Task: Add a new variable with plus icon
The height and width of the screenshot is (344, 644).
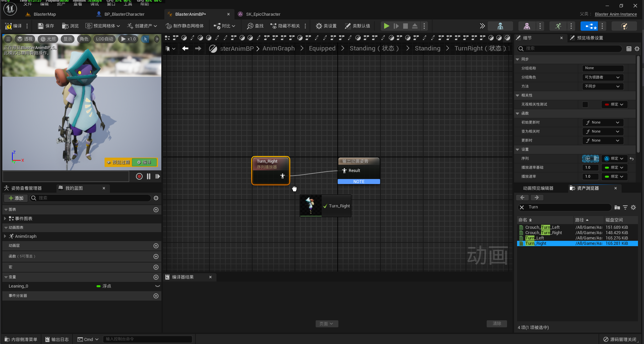Action: tap(156, 277)
